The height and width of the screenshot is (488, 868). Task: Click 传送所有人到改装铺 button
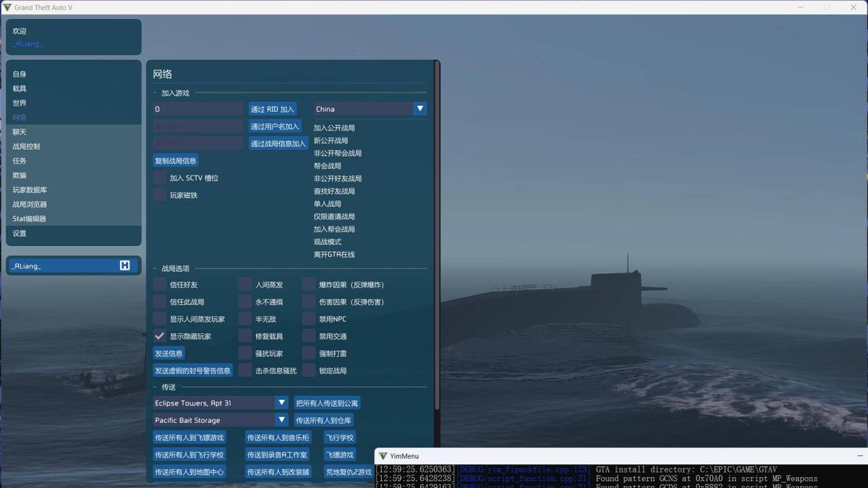pos(278,472)
